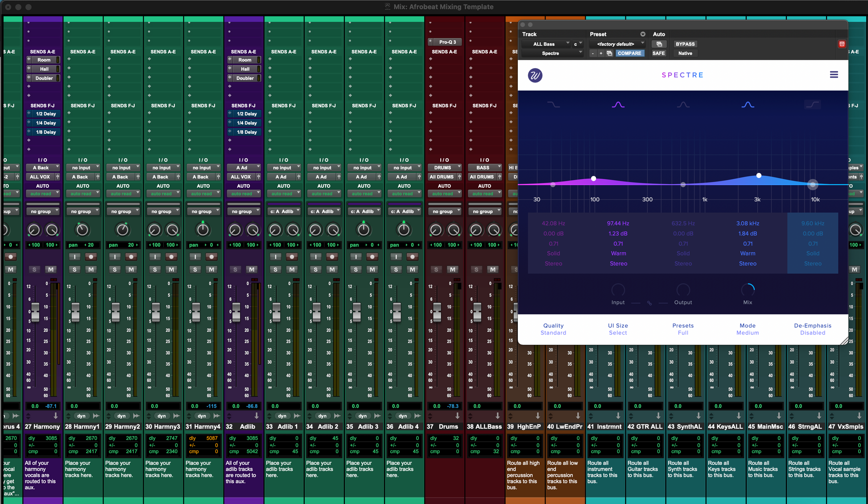Record-arm the 33 Adlib 1 track

pyautogui.click(x=292, y=257)
